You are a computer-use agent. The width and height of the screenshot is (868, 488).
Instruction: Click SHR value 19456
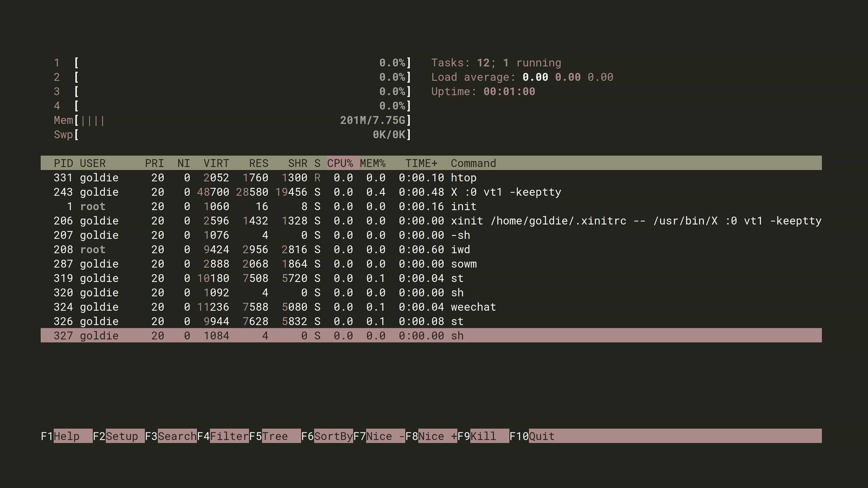click(291, 192)
